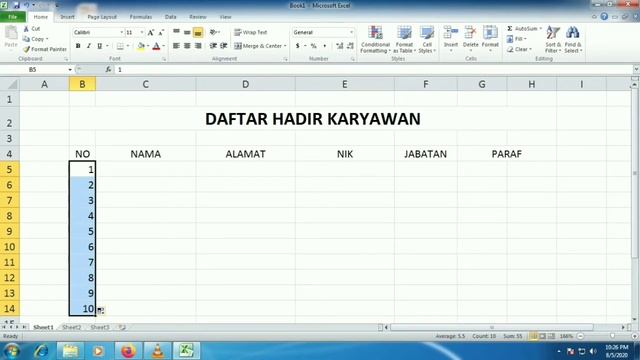Viewport: 640px width, 360px height.
Task: Apply comma style number format
Action: (324, 46)
